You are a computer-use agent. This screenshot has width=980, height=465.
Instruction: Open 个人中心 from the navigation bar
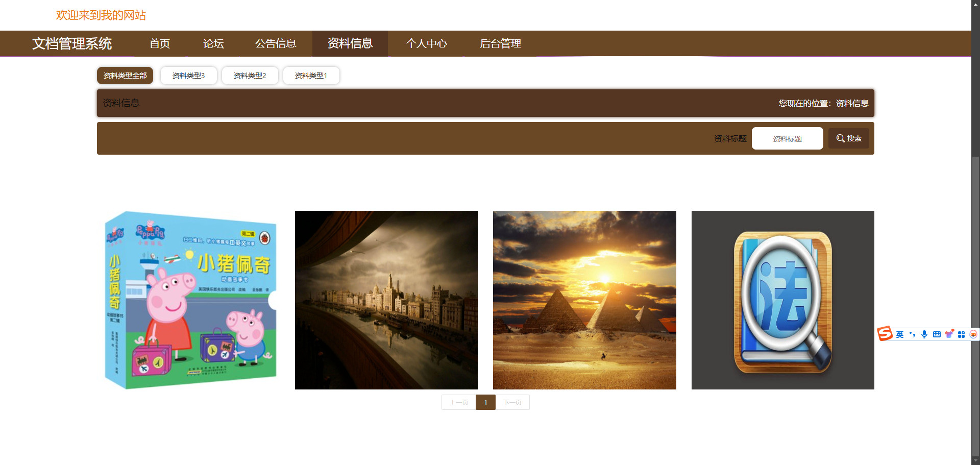[x=426, y=43]
